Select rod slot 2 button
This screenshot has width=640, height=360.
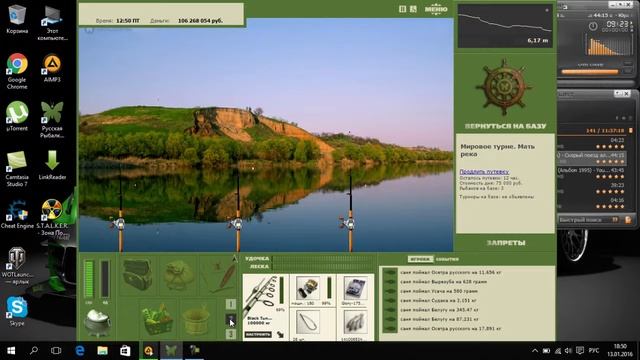[231, 320]
